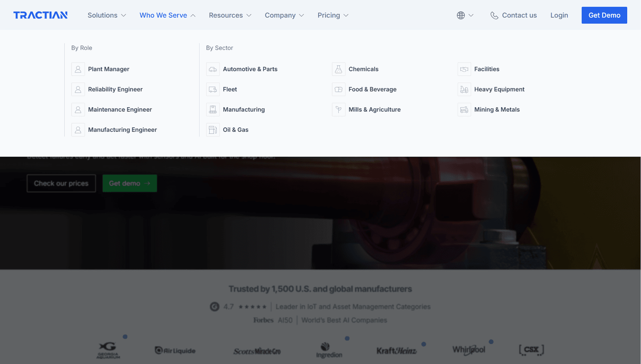The image size is (641, 364).
Task: Click 'World's Best AI Companies' text
Action: coord(344,320)
